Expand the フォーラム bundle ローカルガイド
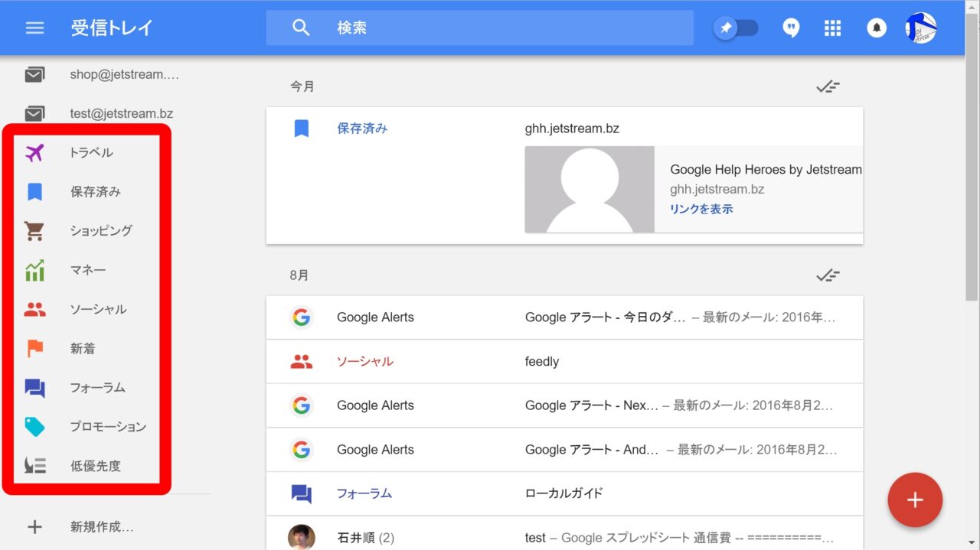 (564, 493)
